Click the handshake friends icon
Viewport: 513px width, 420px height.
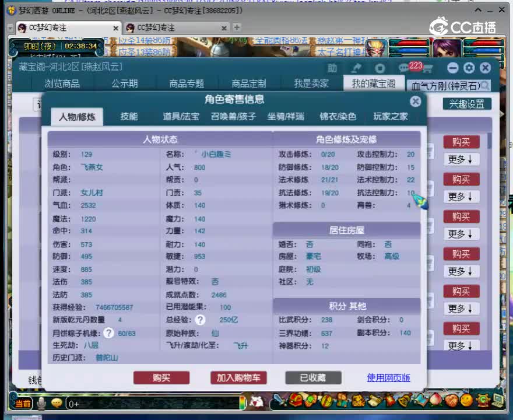451,400
